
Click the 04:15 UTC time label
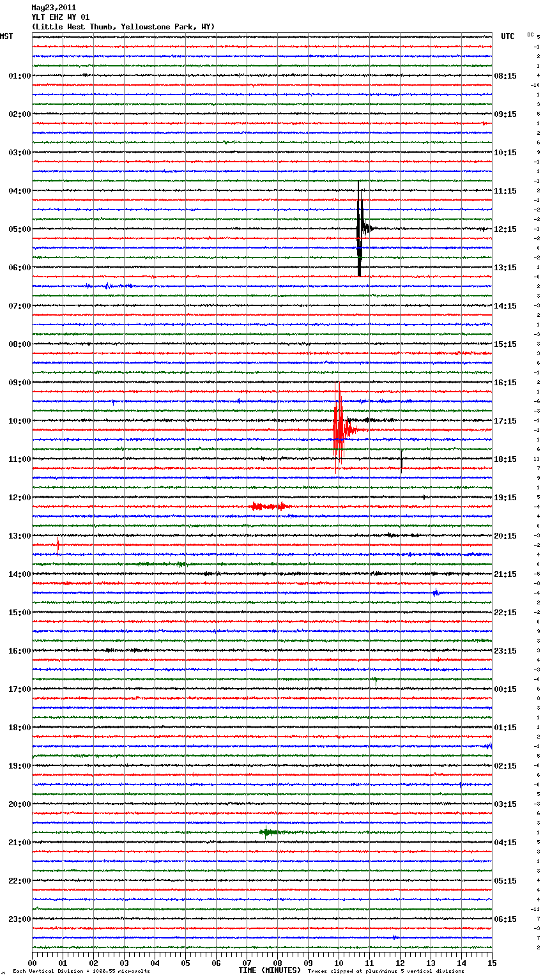point(505,843)
